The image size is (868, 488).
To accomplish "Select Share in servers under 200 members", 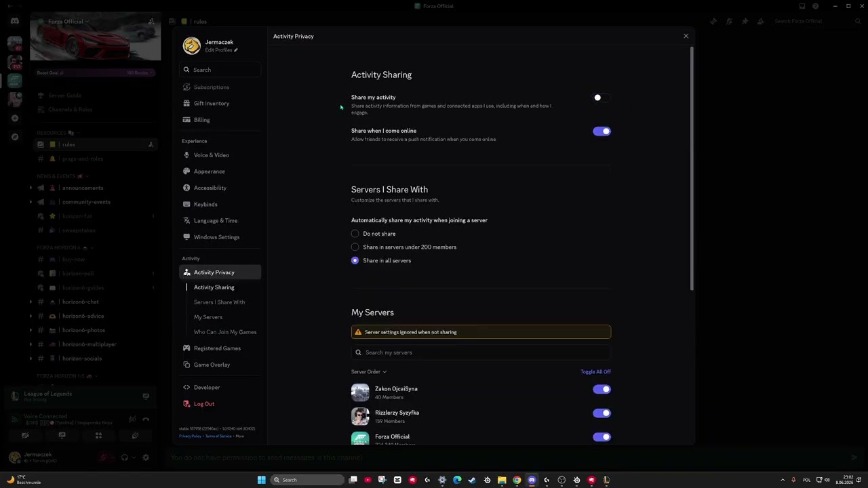I will pyautogui.click(x=355, y=247).
